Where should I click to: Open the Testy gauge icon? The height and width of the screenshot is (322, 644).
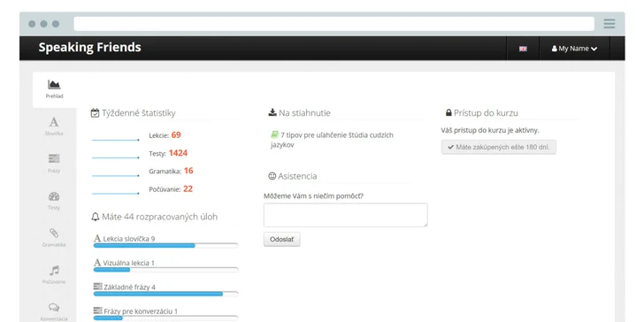tap(54, 195)
